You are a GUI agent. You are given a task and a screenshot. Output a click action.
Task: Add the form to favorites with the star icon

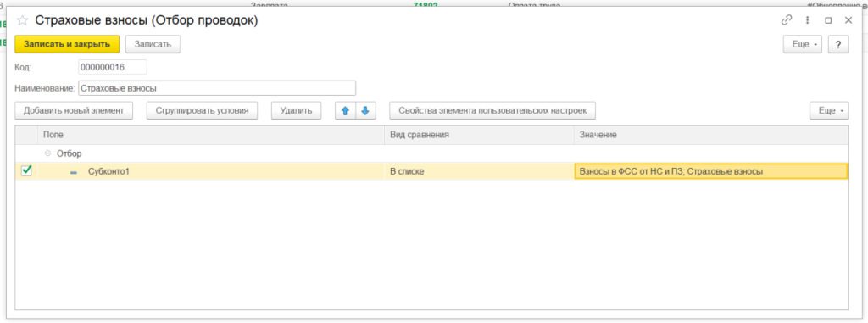pos(22,20)
